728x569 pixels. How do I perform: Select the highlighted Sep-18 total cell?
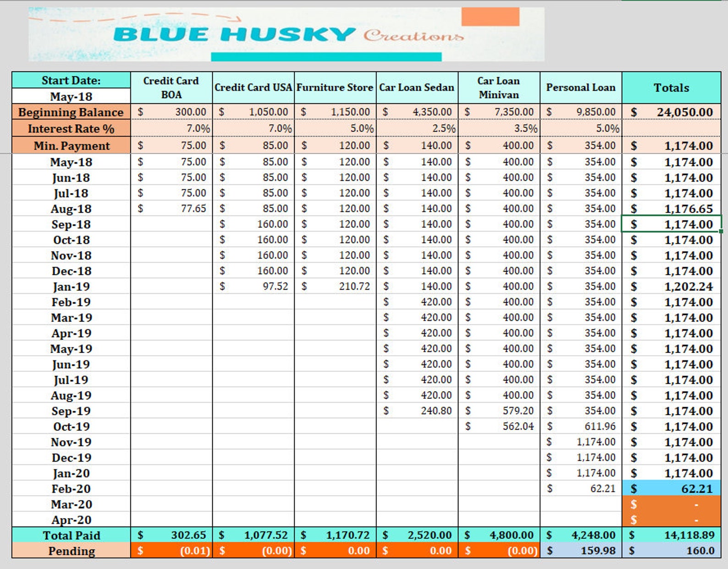coord(671,224)
